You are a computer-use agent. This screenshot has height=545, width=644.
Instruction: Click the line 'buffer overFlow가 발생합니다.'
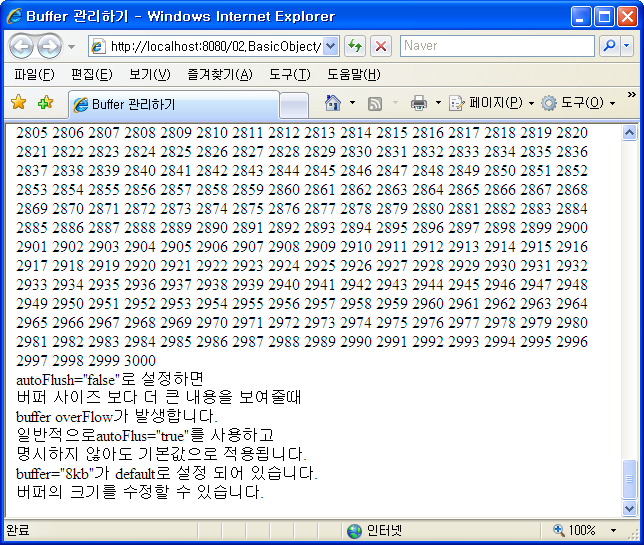click(x=117, y=417)
